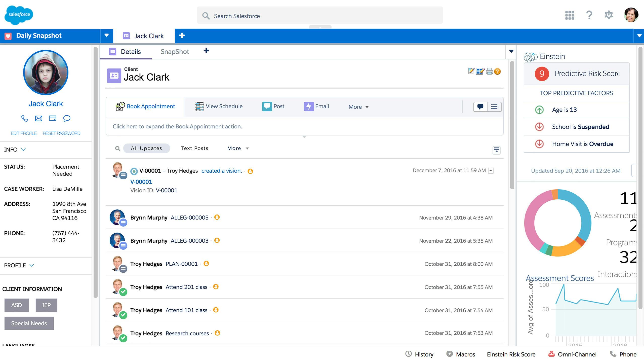
Task: Click Jack Clark's profile photo
Action: pos(46,73)
